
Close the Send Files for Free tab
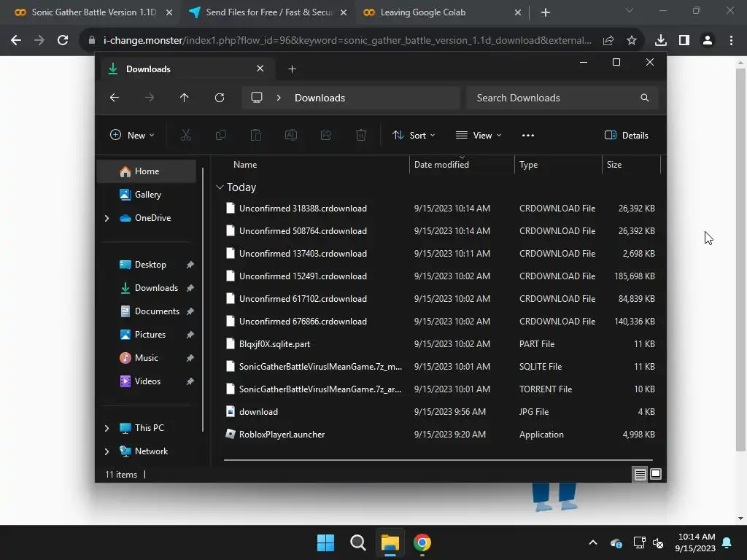[344, 12]
